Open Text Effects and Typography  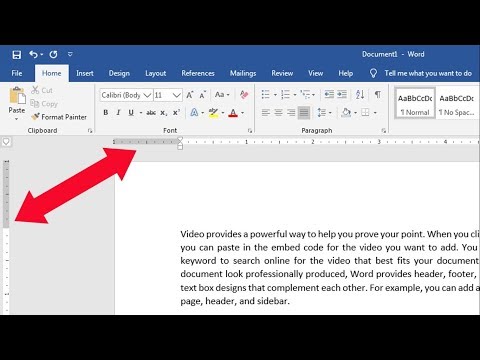point(194,113)
